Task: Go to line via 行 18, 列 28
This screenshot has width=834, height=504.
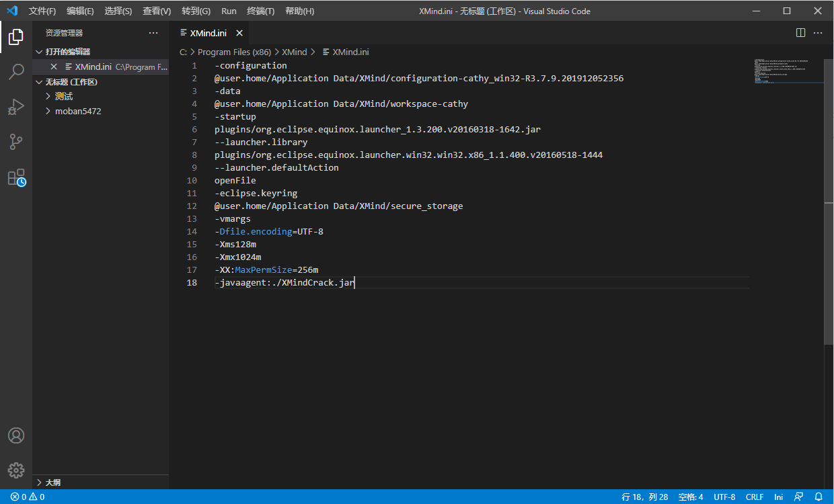Action: point(645,497)
